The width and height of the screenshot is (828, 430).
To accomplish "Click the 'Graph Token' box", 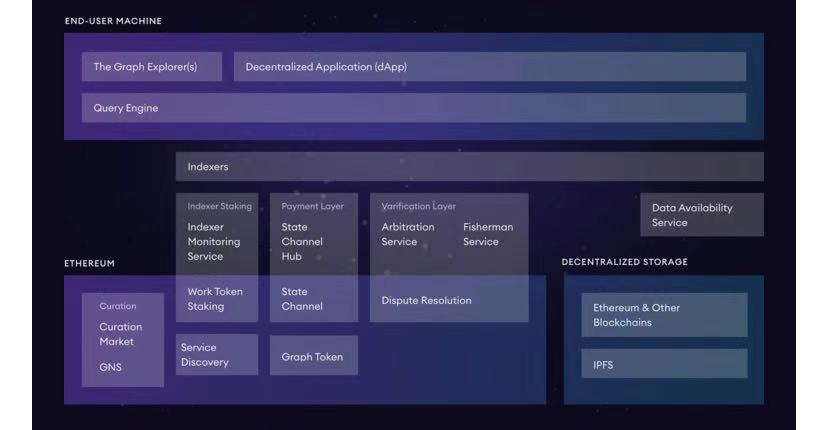I will pos(314,356).
